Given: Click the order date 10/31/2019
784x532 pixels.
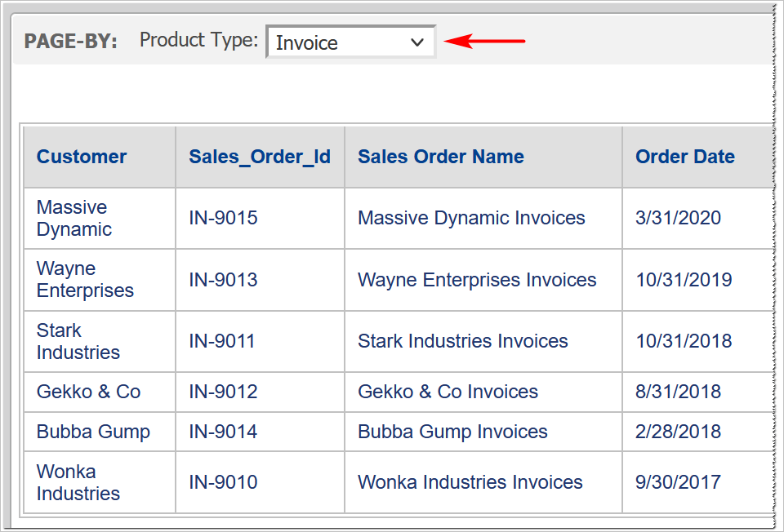Looking at the screenshot, I should [684, 280].
